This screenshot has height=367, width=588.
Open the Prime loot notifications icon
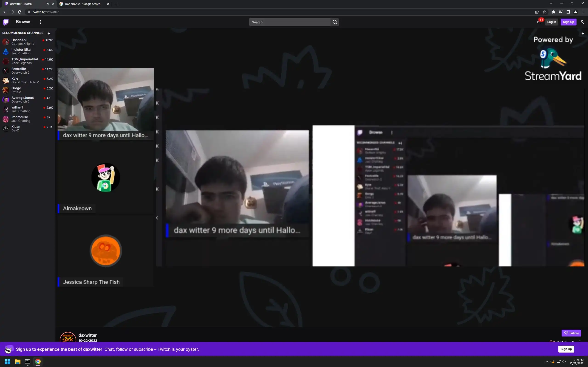pyautogui.click(x=539, y=22)
